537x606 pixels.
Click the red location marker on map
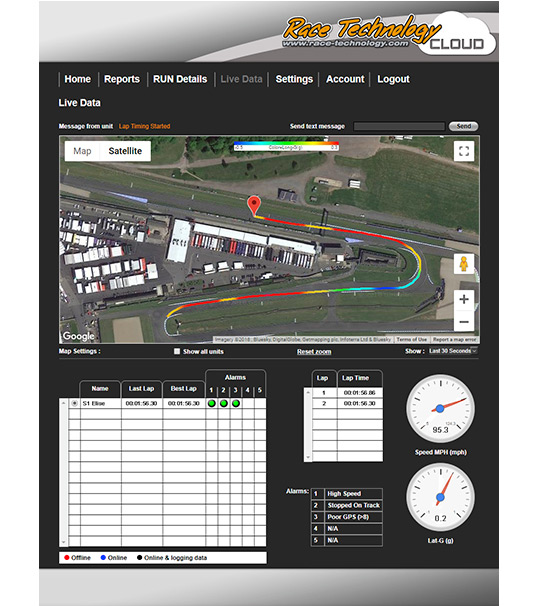click(x=254, y=206)
